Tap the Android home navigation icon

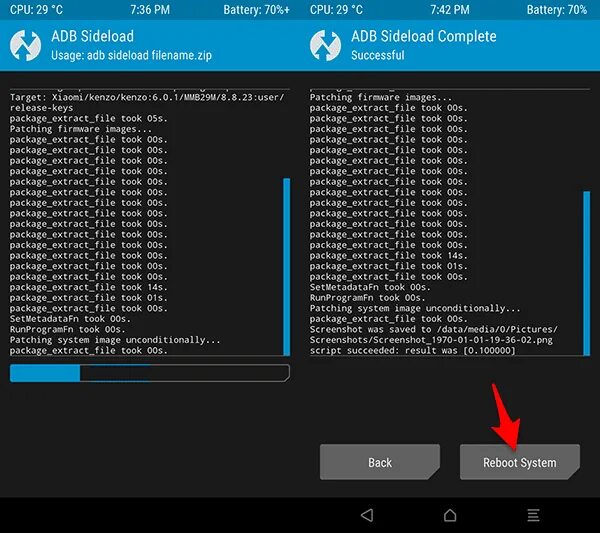click(x=450, y=515)
